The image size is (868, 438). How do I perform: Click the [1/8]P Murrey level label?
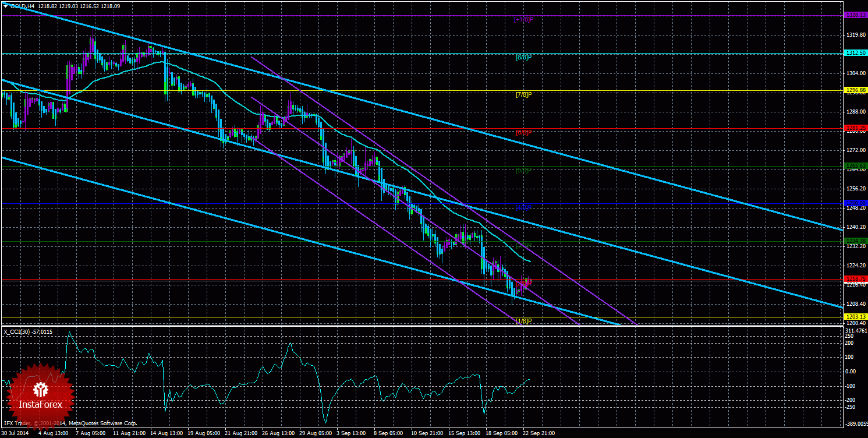(x=524, y=321)
